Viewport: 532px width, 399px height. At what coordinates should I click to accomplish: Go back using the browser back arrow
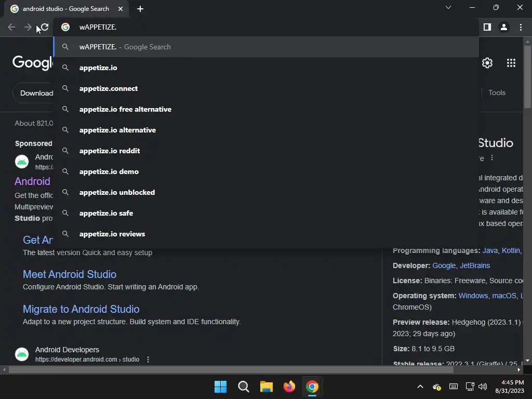(x=11, y=27)
